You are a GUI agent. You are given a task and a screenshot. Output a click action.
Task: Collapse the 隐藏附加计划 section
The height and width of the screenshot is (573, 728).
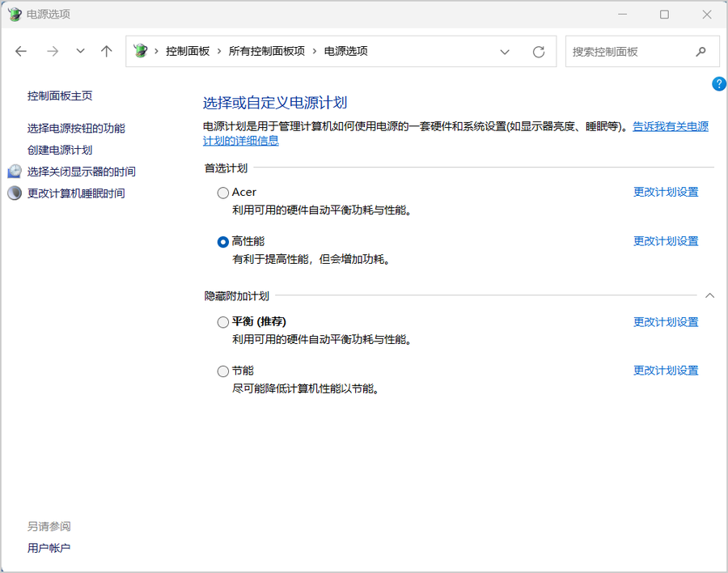(709, 296)
